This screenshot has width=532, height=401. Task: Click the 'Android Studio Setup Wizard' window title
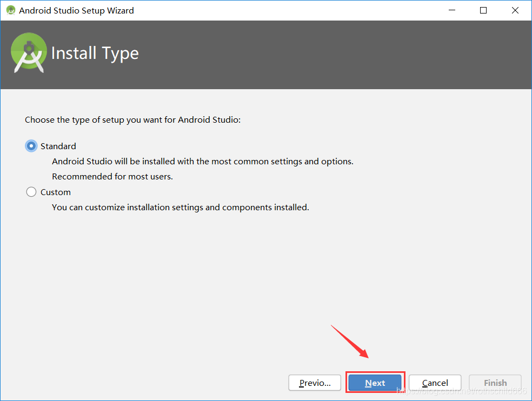click(x=76, y=10)
